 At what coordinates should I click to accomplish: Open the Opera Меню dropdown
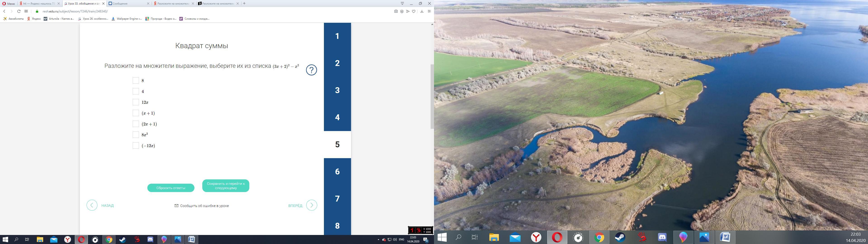point(8,3)
